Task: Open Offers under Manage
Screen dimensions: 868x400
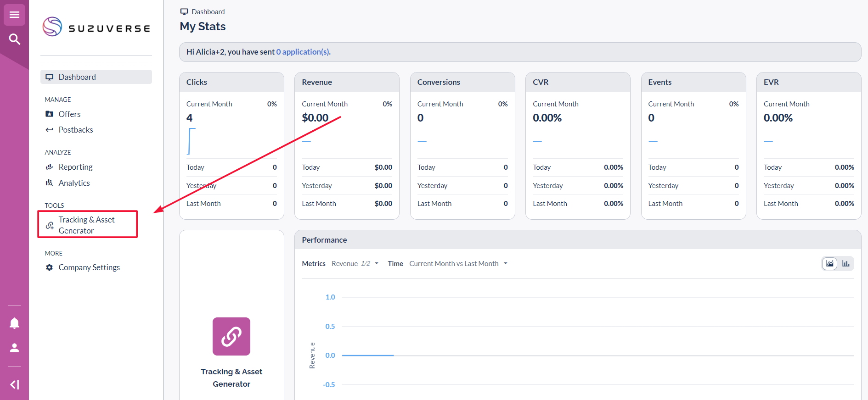Action: [x=69, y=114]
